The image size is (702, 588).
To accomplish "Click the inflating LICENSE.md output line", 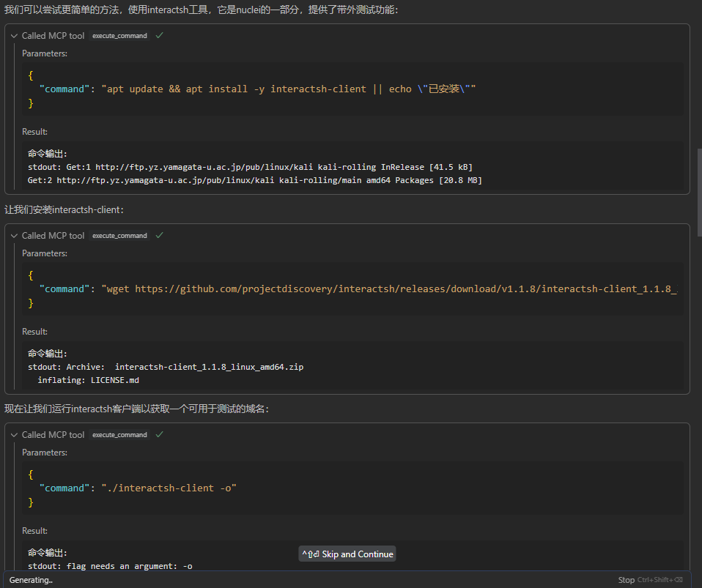I will coord(88,380).
